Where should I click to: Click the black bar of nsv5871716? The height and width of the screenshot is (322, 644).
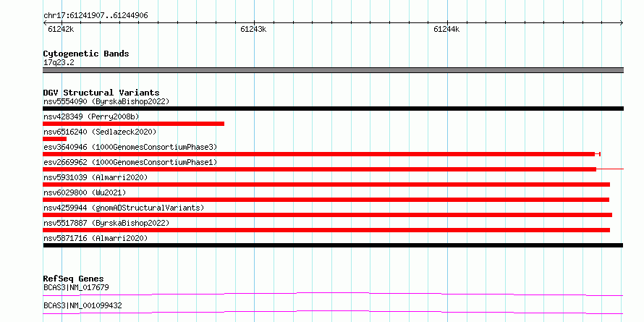click(333, 245)
